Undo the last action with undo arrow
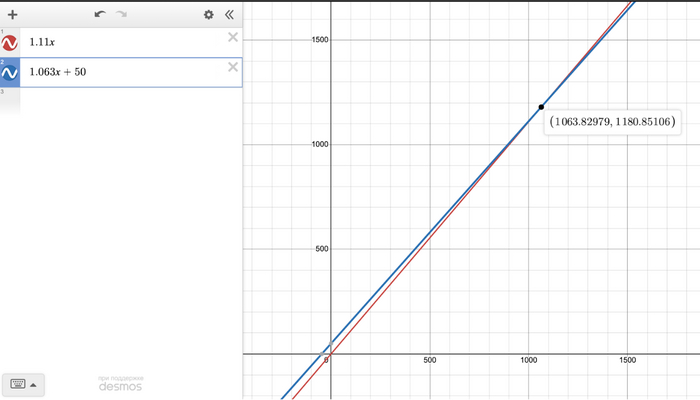 [x=100, y=14]
